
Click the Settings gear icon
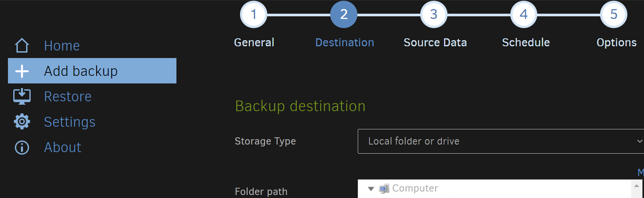pyautogui.click(x=22, y=122)
